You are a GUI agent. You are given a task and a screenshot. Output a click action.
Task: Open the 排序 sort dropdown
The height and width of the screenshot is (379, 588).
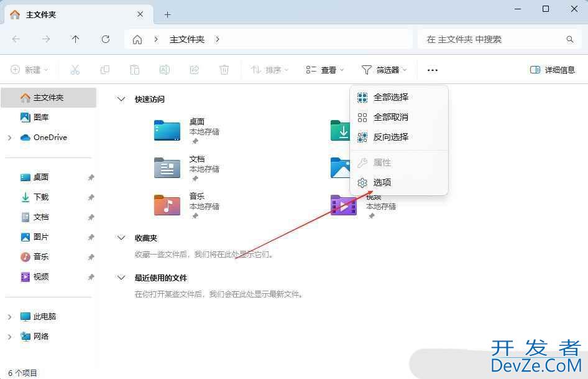click(x=270, y=70)
